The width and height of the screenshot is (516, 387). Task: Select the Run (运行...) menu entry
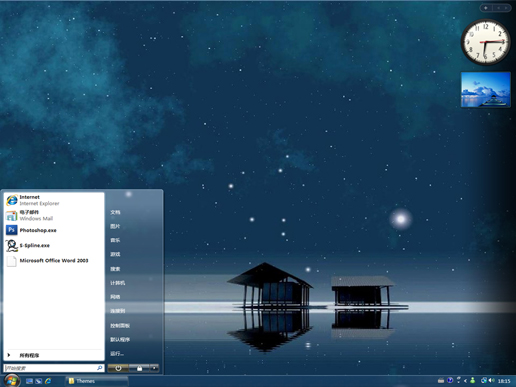tap(117, 354)
